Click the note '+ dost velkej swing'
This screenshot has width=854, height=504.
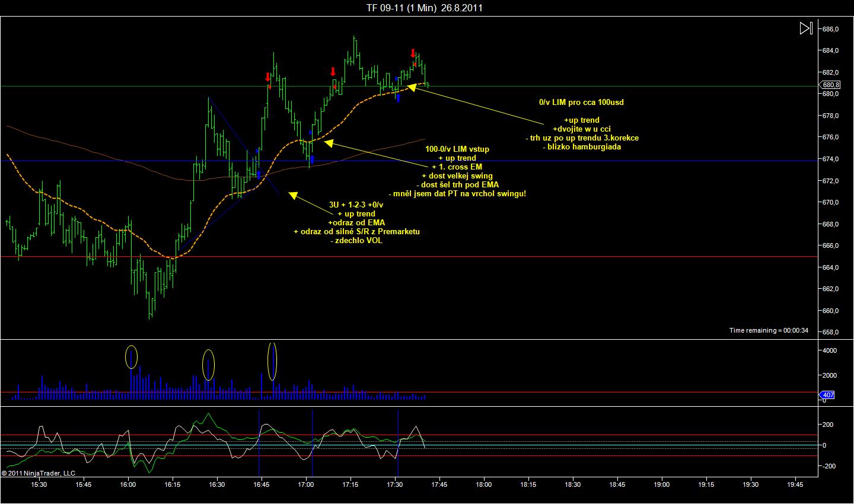[x=457, y=176]
